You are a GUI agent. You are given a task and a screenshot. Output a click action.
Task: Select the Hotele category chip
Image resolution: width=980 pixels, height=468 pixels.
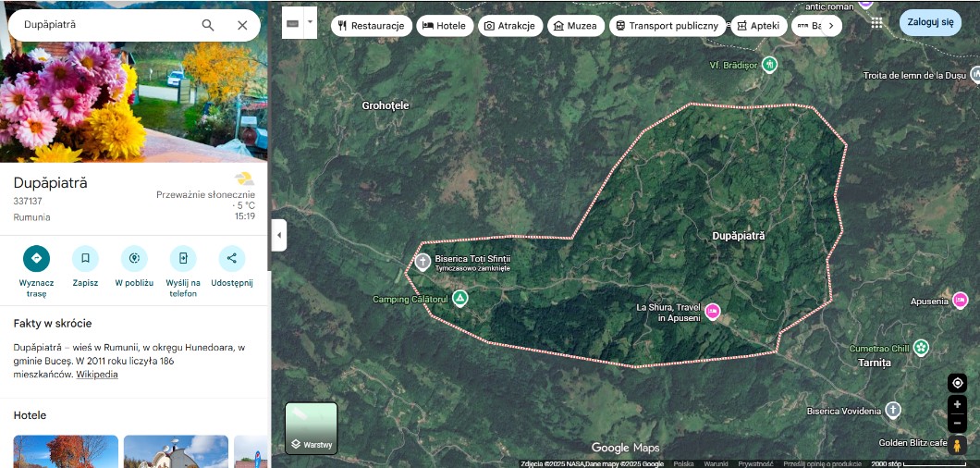[x=446, y=26]
